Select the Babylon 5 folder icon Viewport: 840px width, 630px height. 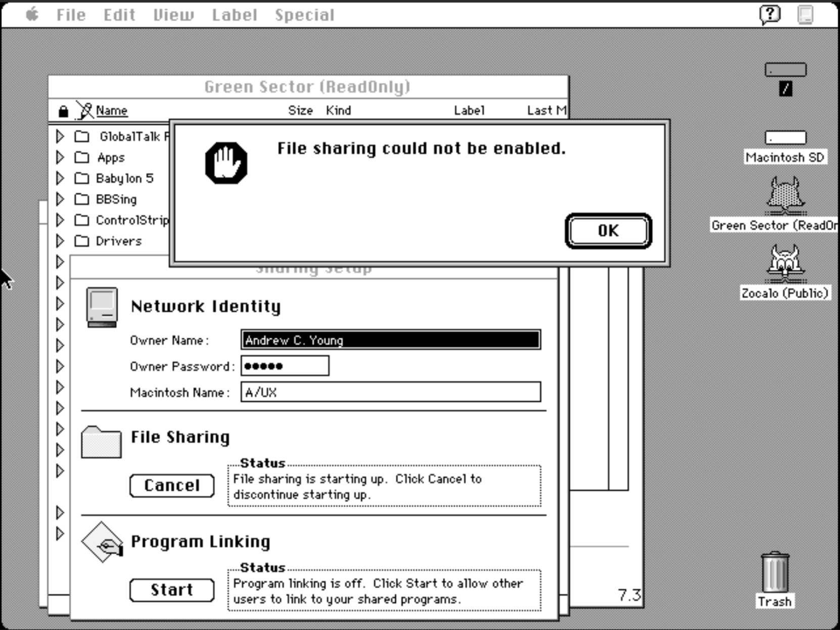pyautogui.click(x=82, y=178)
